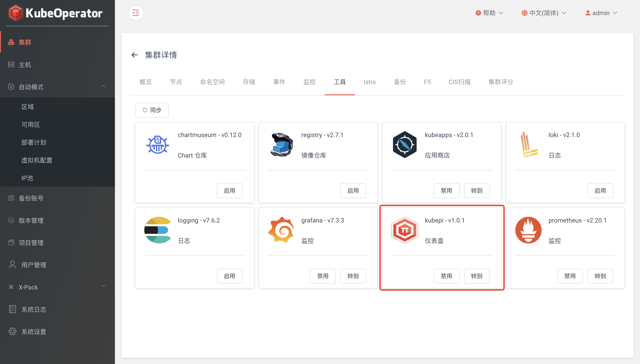The height and width of the screenshot is (364, 640).
Task: Click the grafana swirl icon
Action: pyautogui.click(x=281, y=230)
